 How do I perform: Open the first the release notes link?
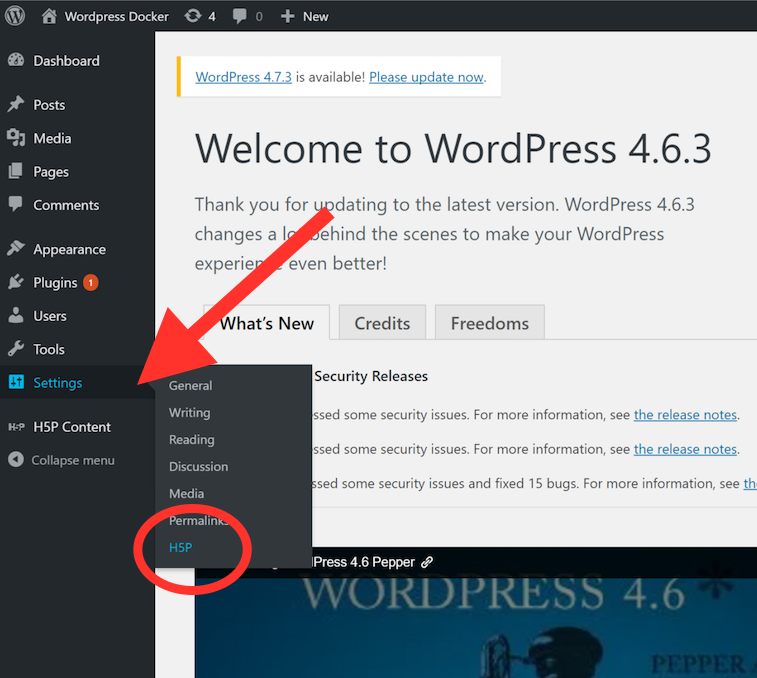point(685,415)
